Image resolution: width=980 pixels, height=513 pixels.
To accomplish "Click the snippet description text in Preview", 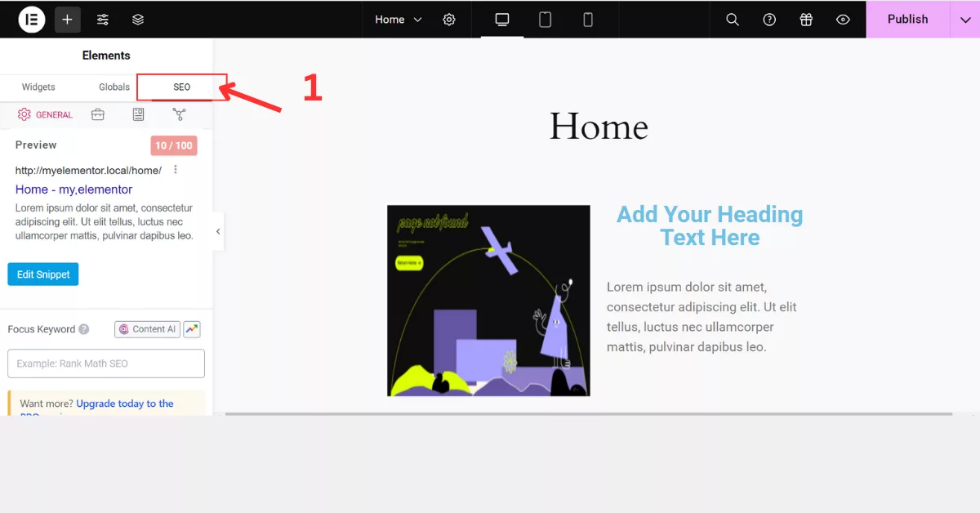I will (105, 222).
